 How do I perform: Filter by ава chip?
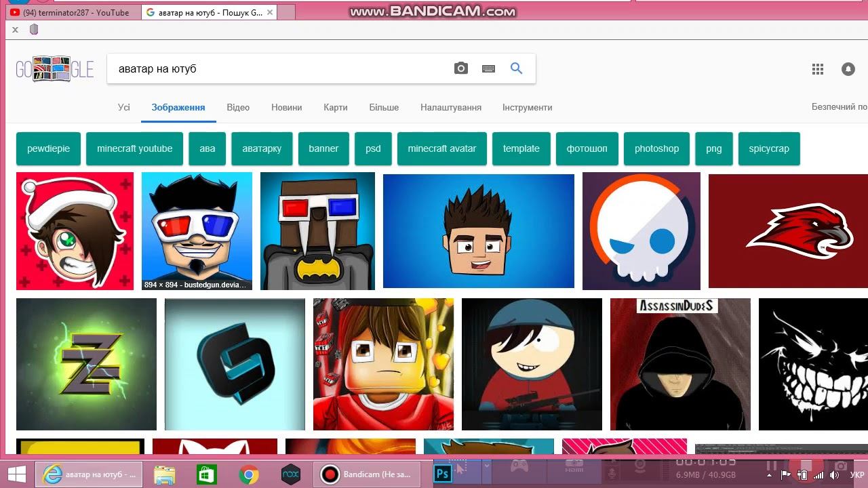click(208, 148)
